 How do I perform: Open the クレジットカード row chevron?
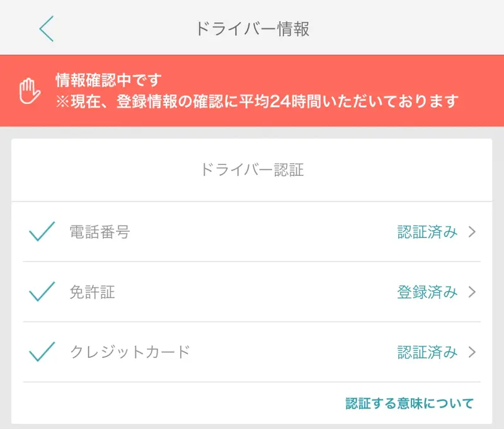[472, 352]
